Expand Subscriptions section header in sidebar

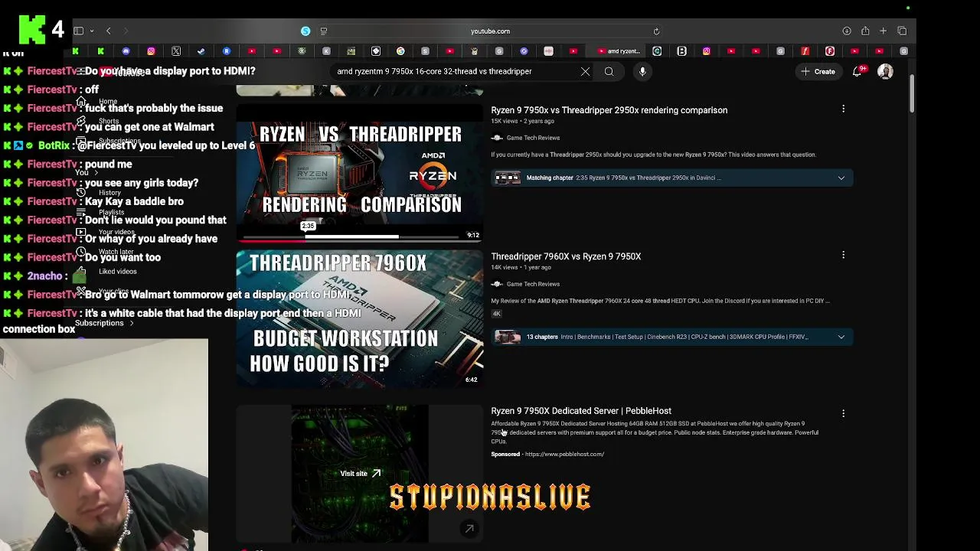(x=104, y=323)
